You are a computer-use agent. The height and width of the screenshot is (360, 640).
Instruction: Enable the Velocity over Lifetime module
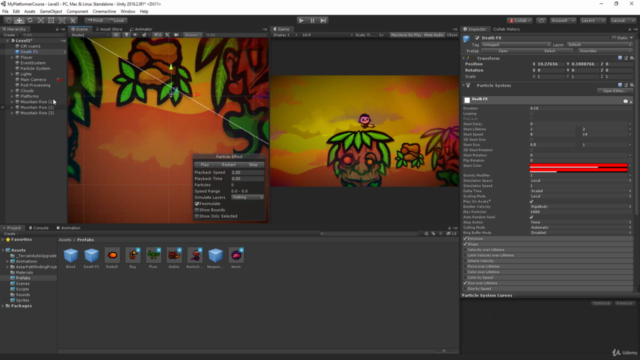pyautogui.click(x=465, y=250)
